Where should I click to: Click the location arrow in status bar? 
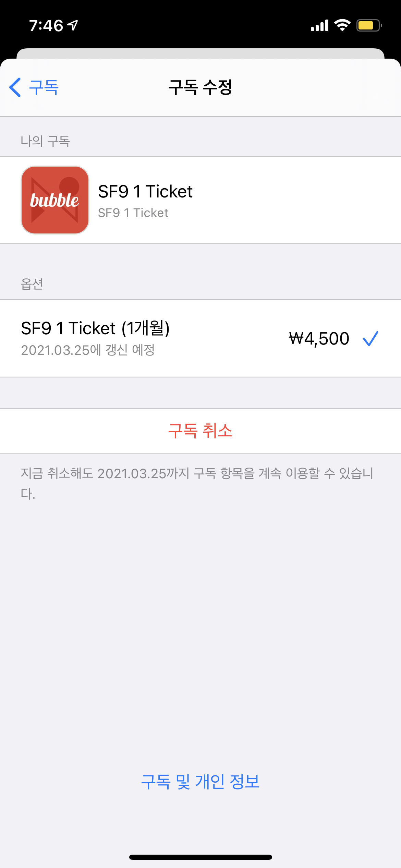coord(73,25)
